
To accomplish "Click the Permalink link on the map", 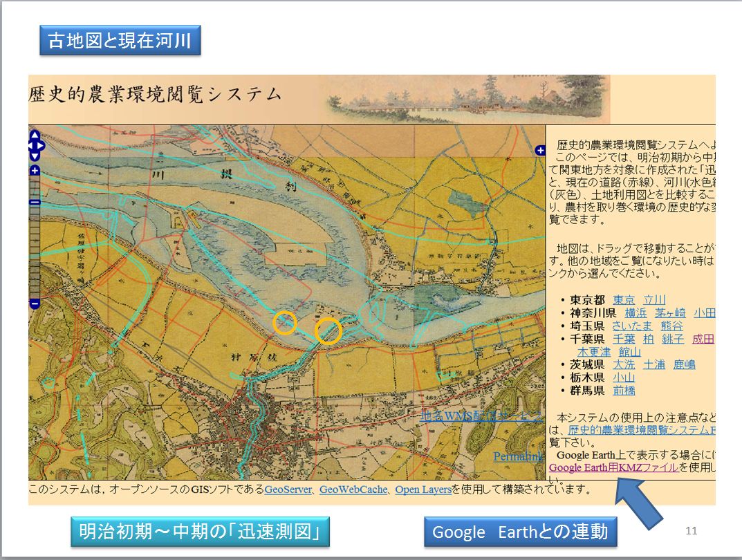I will pos(519,456).
